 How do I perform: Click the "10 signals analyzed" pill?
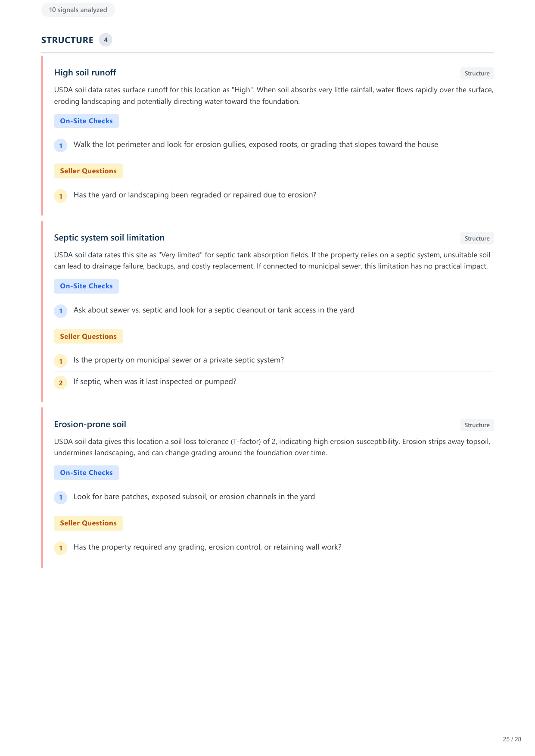[78, 10]
